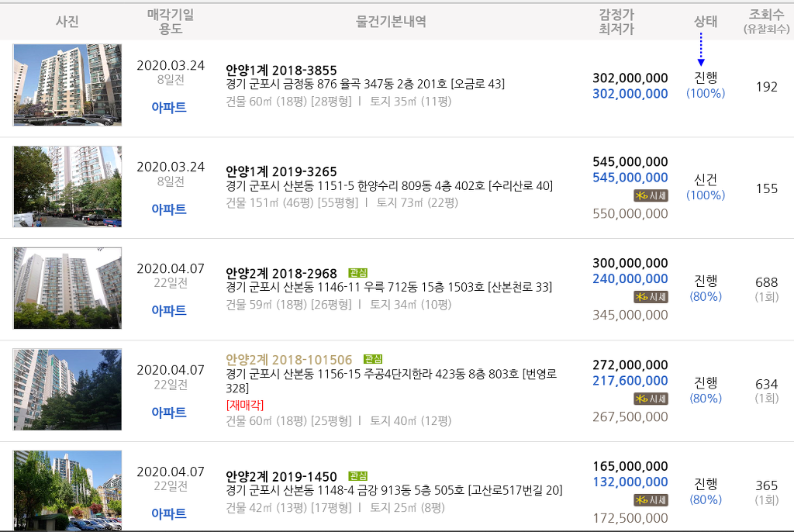Click the 감정가 최저가 column header
The image size is (794, 532).
click(616, 22)
